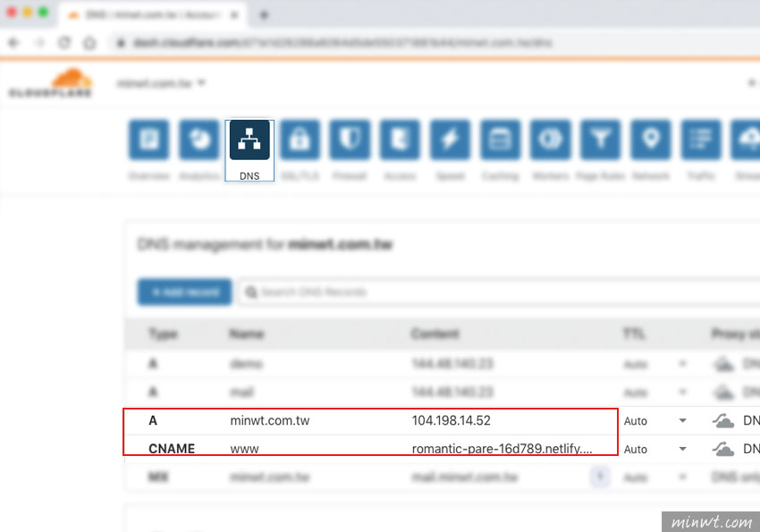Select the Cloudflare DNS browser tab

pos(152,15)
